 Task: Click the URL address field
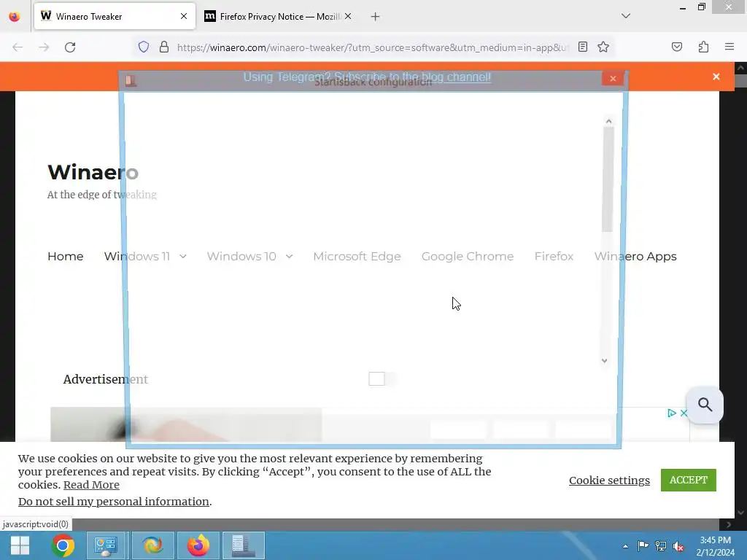[371, 47]
